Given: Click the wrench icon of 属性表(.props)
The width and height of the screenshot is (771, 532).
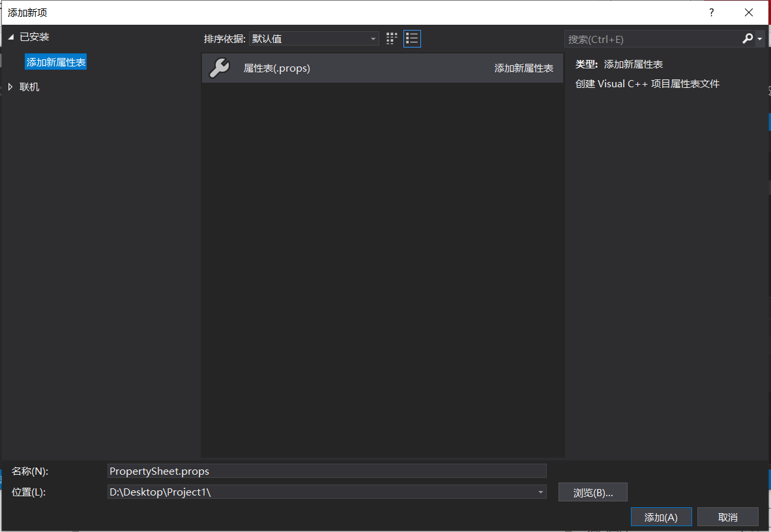Looking at the screenshot, I should pyautogui.click(x=219, y=68).
